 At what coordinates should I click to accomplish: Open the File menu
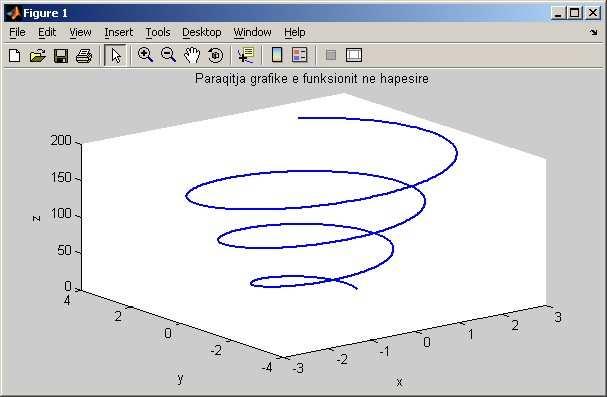pyautogui.click(x=17, y=32)
